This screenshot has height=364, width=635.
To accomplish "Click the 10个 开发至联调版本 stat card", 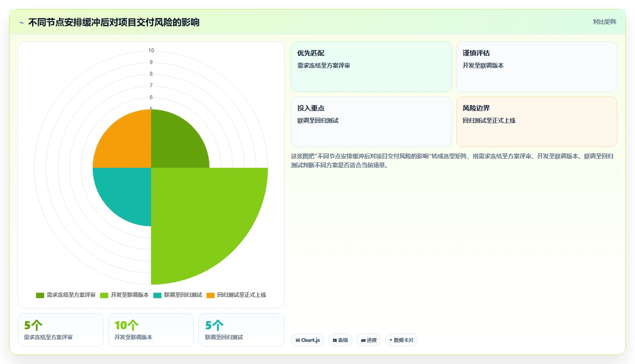I will [151, 330].
